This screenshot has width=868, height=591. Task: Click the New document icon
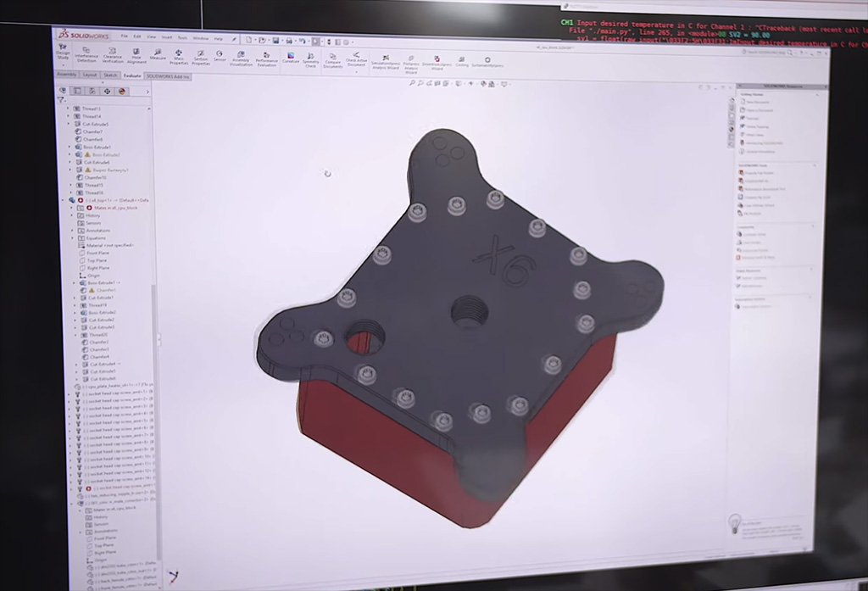click(249, 40)
